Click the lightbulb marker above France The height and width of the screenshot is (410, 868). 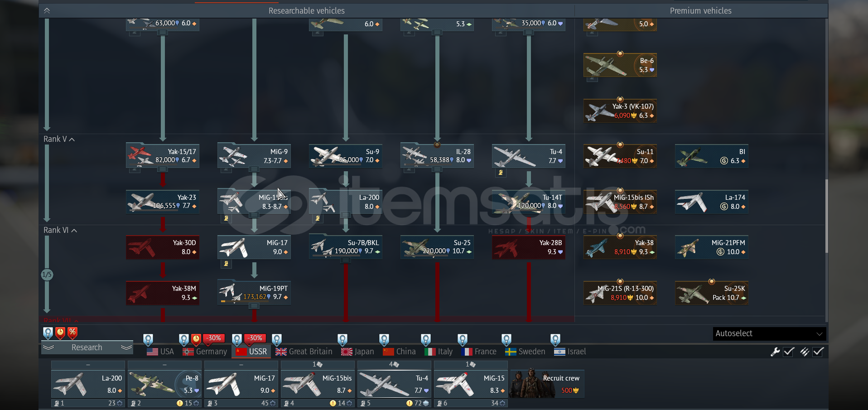(x=463, y=339)
